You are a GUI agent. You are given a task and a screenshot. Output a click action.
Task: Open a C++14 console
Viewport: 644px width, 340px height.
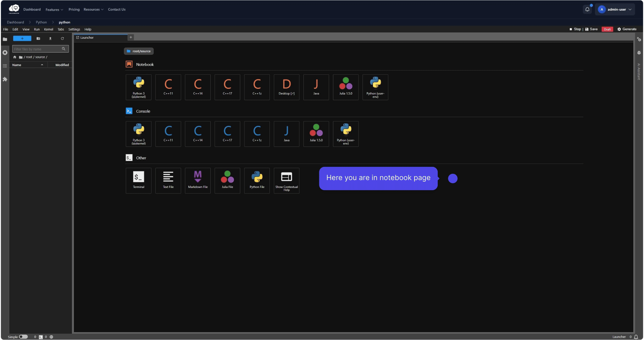click(197, 134)
